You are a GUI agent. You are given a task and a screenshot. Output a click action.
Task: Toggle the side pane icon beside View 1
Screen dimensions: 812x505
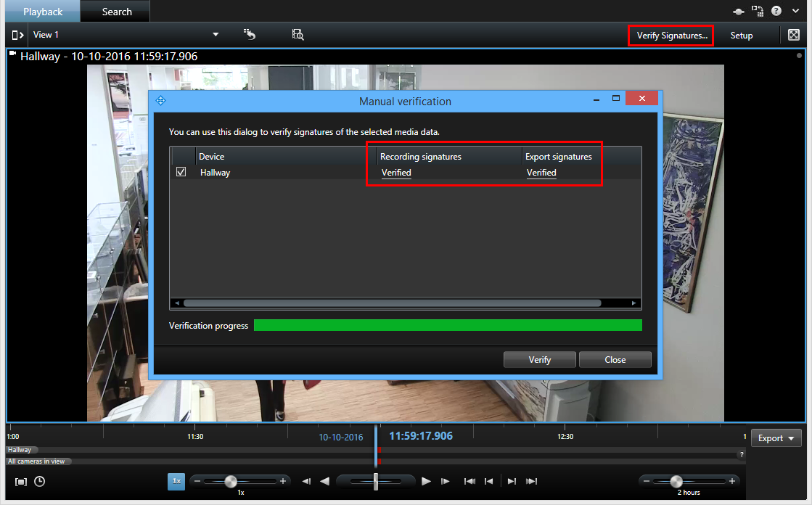click(x=17, y=35)
